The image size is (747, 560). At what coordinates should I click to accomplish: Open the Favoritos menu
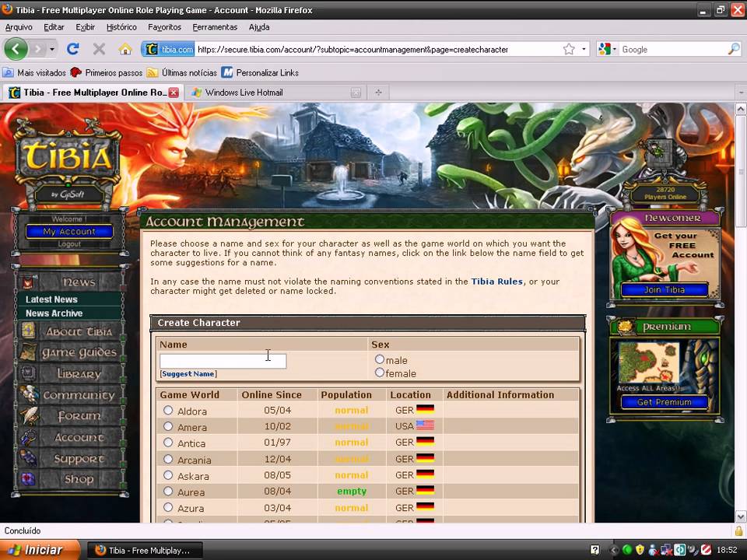coord(164,27)
